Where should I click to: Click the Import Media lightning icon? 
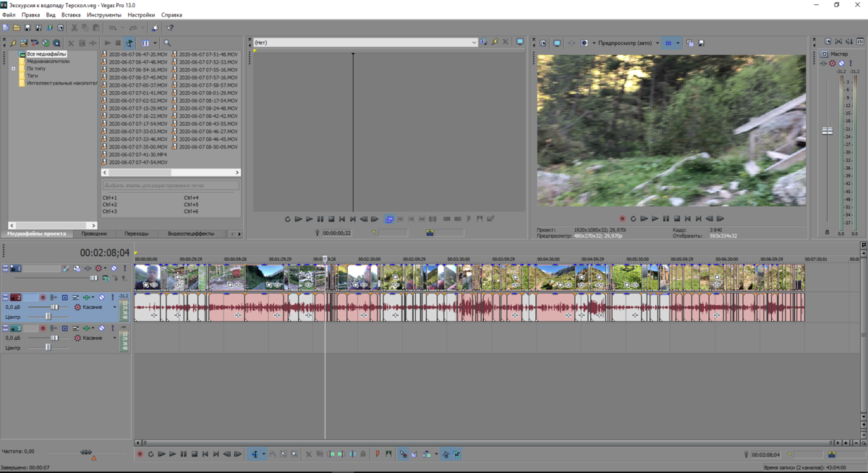pyautogui.click(x=13, y=43)
